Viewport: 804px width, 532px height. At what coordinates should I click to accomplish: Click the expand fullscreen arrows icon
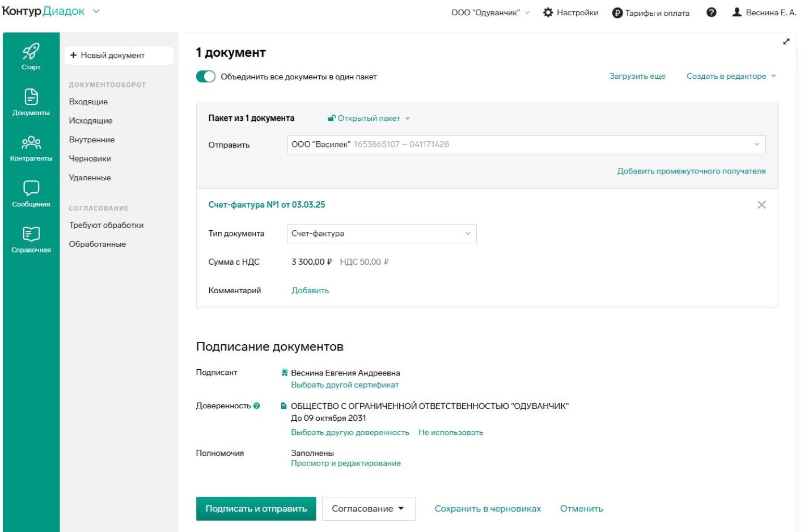786,41
